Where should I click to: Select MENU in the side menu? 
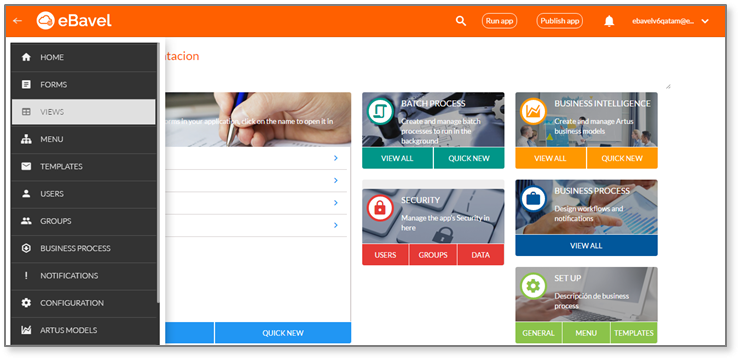[84, 139]
